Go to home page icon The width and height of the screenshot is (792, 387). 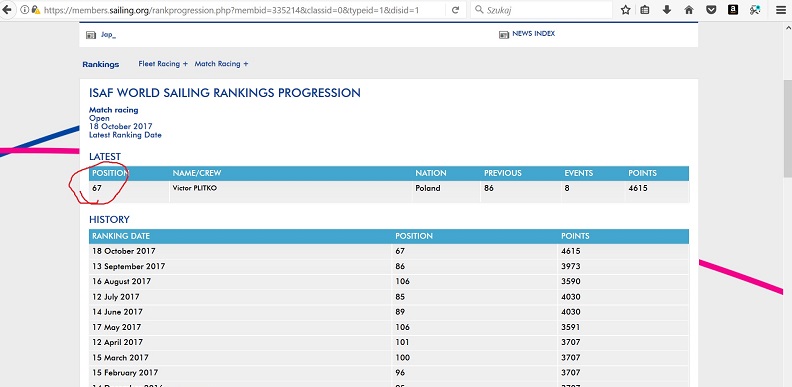pos(689,10)
